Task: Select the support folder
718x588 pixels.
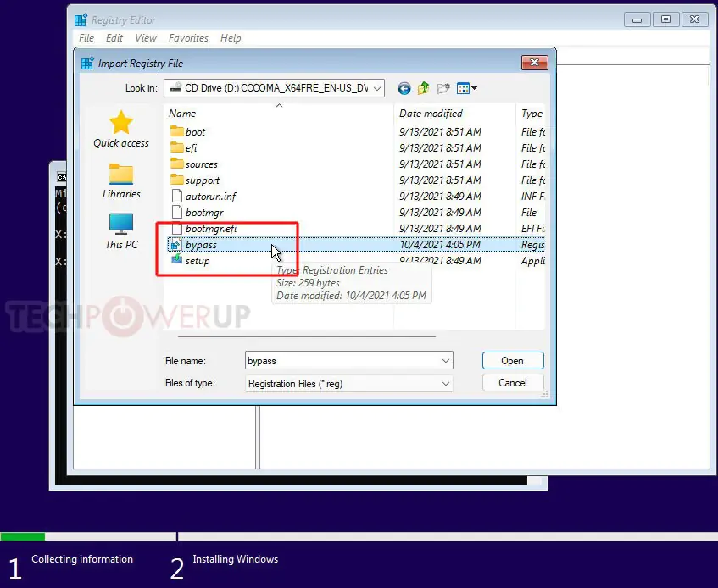Action: pos(195,180)
